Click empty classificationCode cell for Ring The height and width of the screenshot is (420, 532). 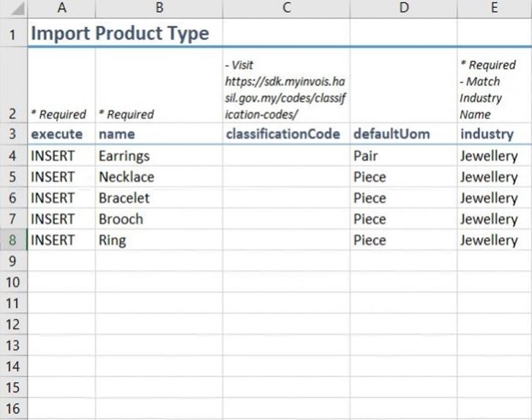click(286, 240)
